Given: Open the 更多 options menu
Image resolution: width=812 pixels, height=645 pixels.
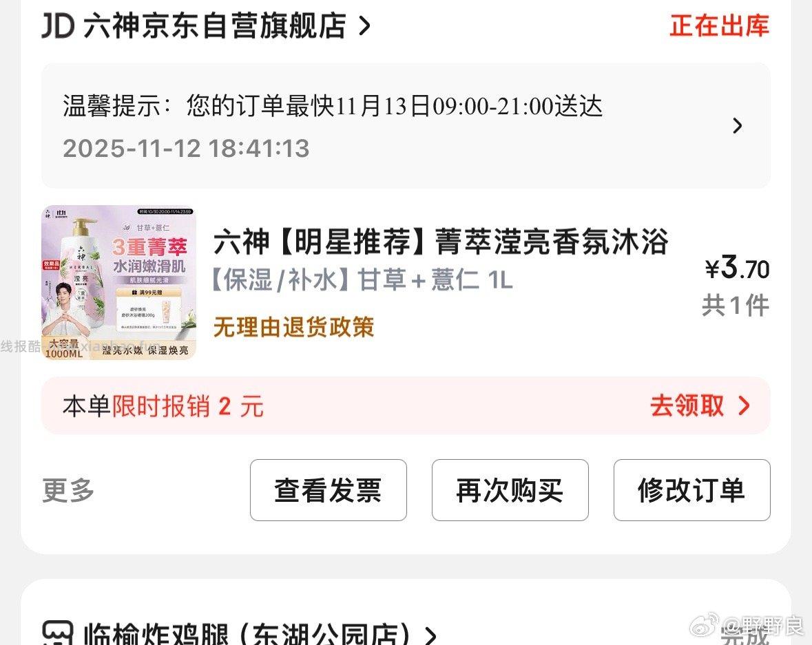Looking at the screenshot, I should (68, 489).
